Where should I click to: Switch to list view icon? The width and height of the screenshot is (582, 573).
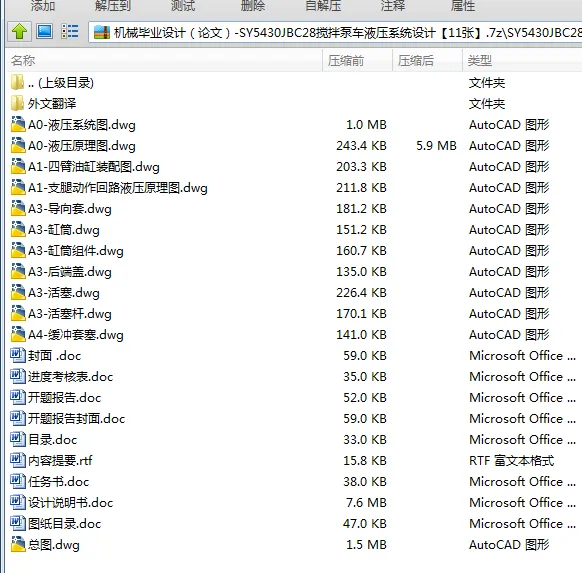pos(70,32)
